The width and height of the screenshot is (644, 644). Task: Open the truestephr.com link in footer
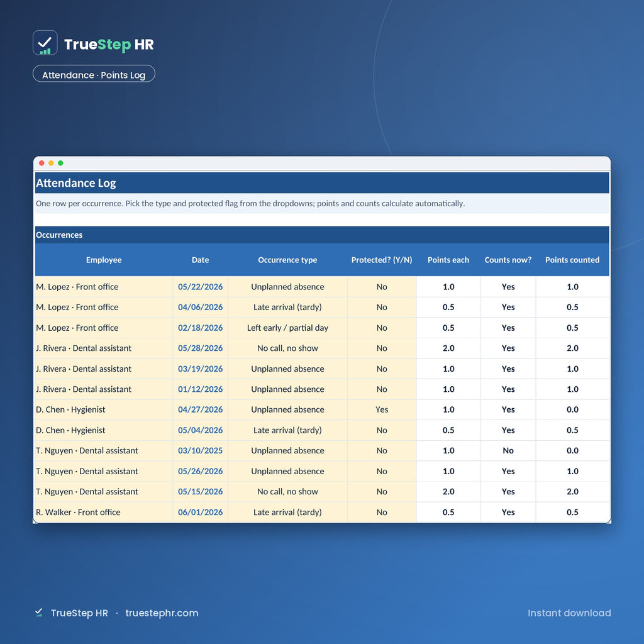click(x=162, y=613)
